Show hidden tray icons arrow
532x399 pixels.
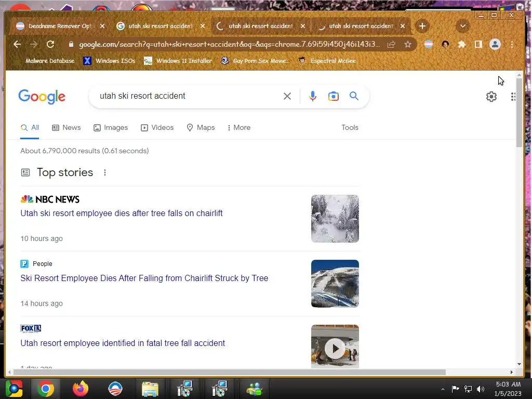point(443,389)
